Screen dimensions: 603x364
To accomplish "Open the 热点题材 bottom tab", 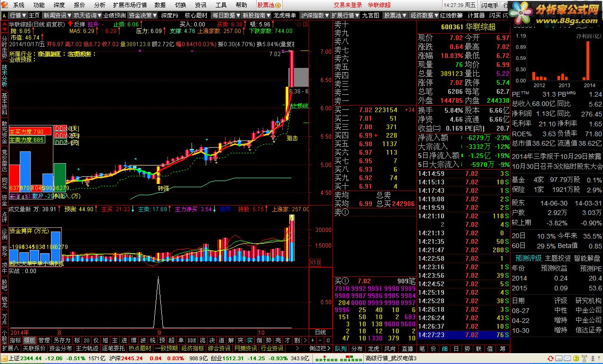I will [140, 348].
